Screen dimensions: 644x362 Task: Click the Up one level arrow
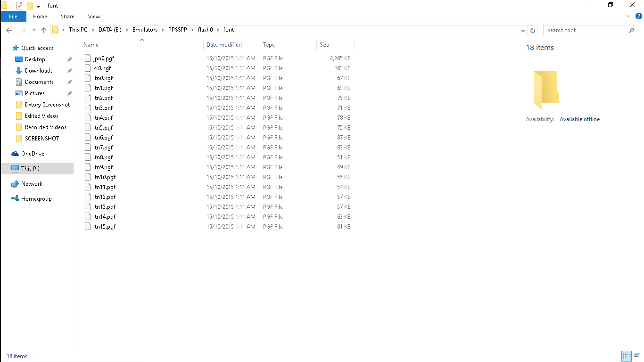(44, 30)
